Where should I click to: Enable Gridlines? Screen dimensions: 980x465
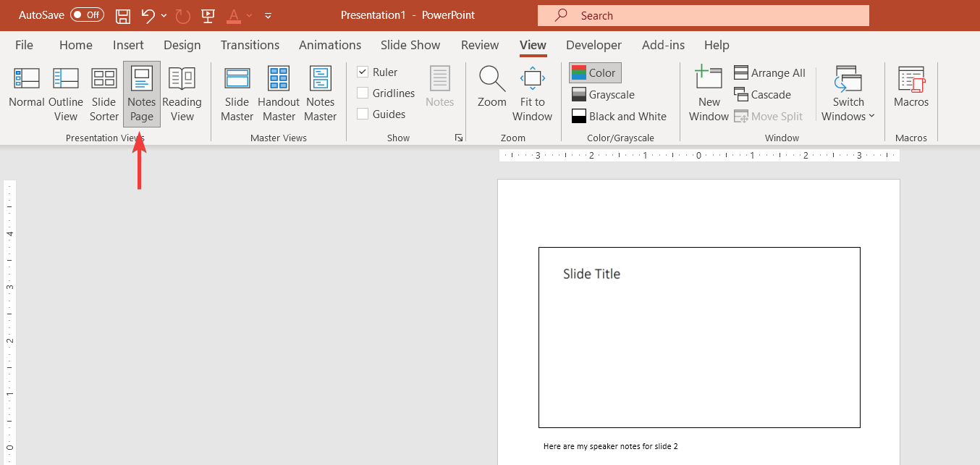[x=363, y=93]
